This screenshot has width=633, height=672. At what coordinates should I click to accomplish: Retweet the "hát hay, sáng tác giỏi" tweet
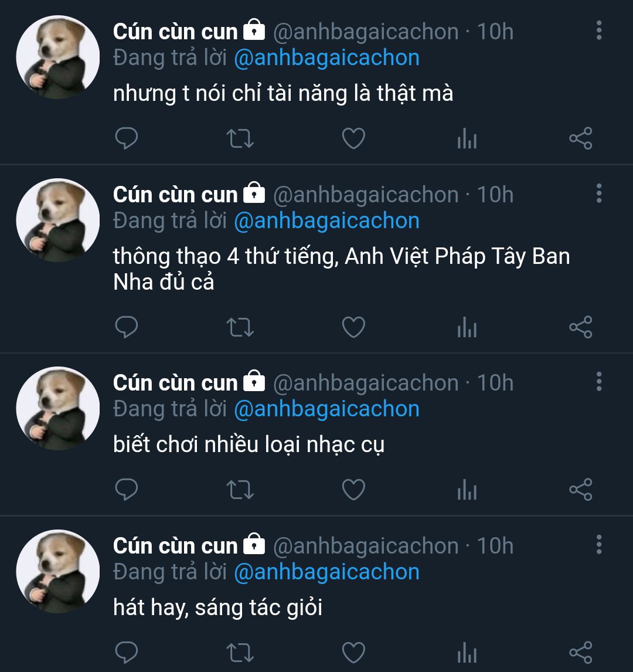click(240, 653)
